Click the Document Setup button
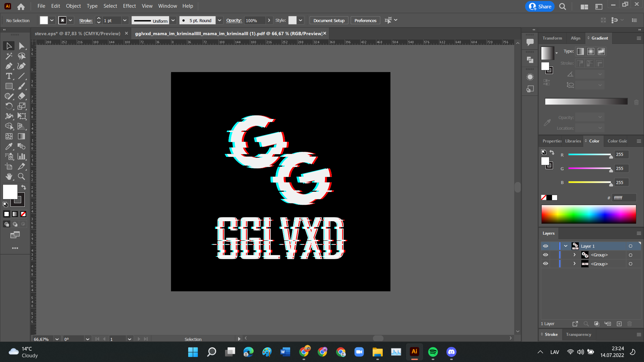Screen dimensions: 644x362 (329, 20)
